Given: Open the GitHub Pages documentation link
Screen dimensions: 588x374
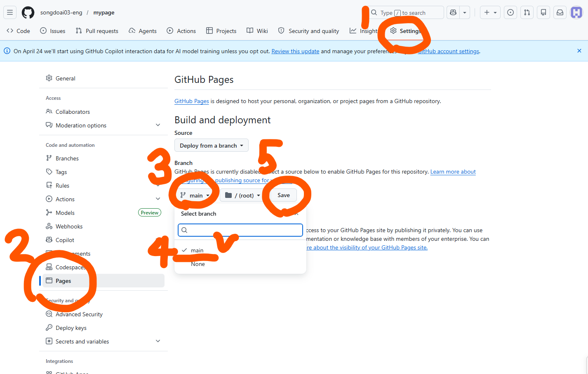Looking at the screenshot, I should (192, 101).
